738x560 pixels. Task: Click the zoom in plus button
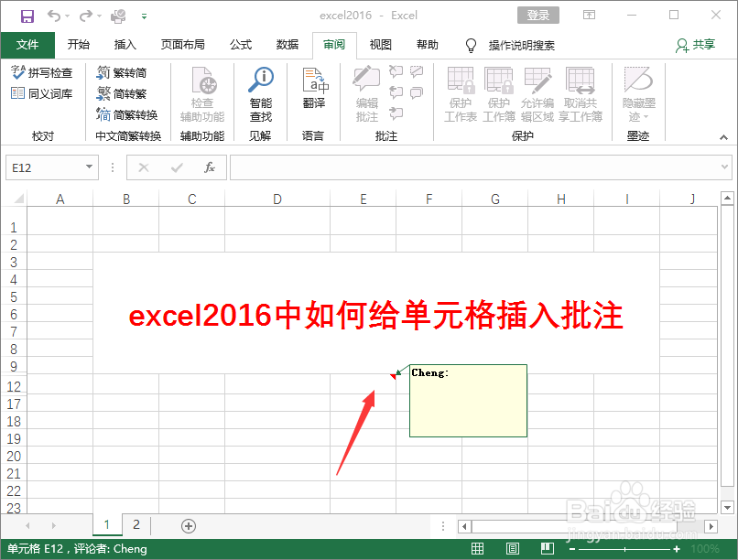point(677,549)
